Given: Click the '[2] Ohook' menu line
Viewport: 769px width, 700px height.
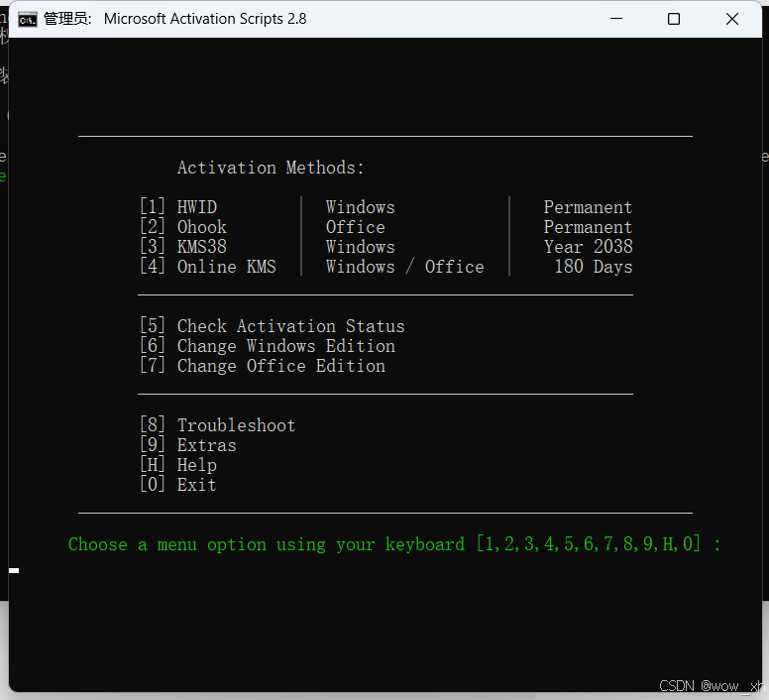Looking at the screenshot, I should pos(183,227).
